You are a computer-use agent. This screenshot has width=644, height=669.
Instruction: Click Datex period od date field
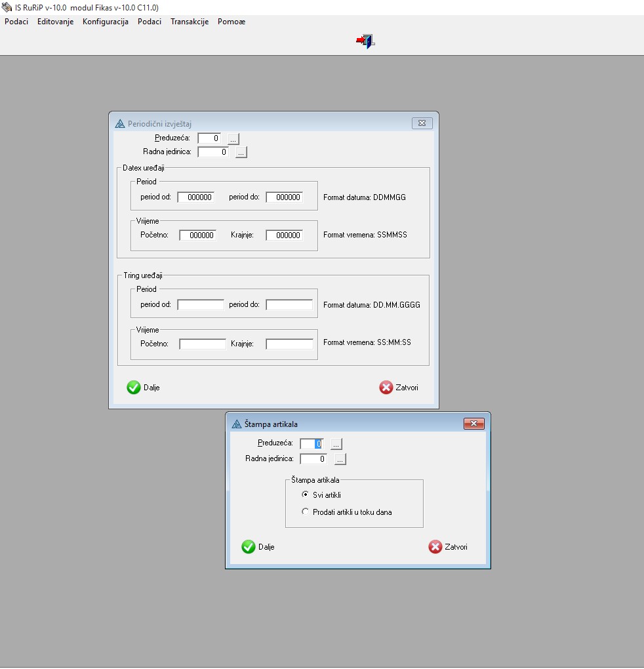pyautogui.click(x=195, y=197)
